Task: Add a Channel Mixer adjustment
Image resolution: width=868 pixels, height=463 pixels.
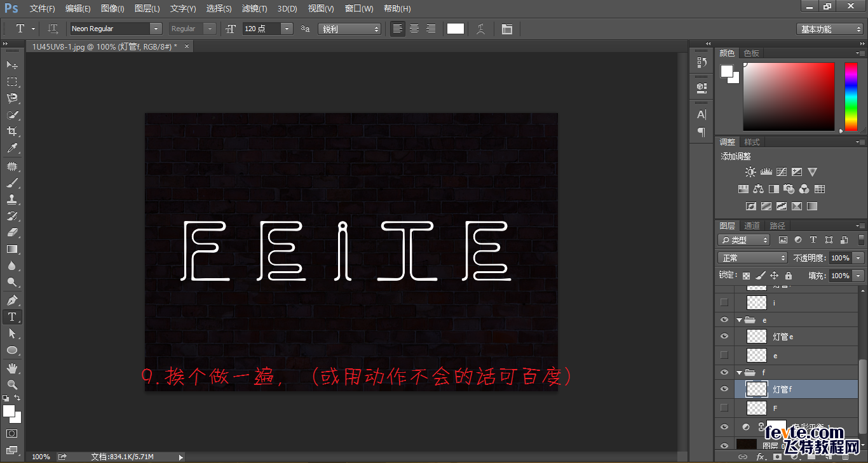Action: (804, 189)
